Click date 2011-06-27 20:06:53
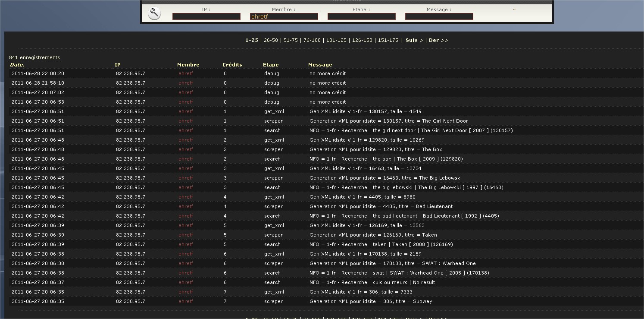Screen dimensions: 644x319 pos(38,102)
